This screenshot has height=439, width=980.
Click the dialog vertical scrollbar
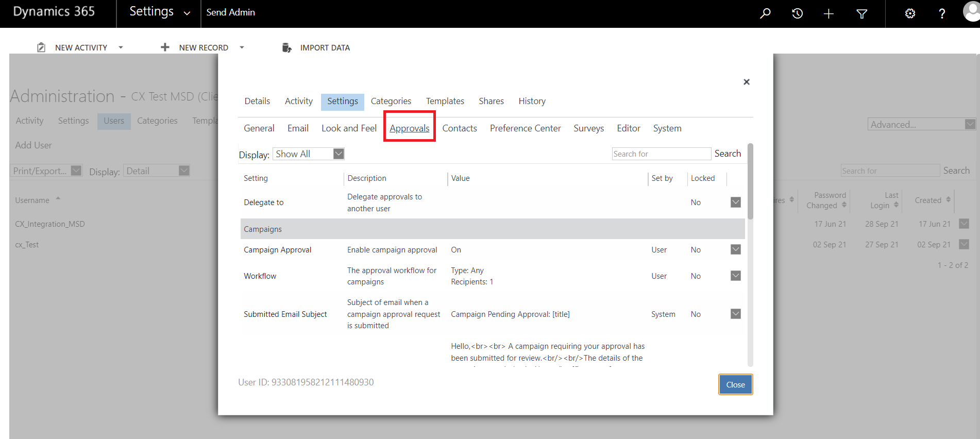pyautogui.click(x=750, y=181)
